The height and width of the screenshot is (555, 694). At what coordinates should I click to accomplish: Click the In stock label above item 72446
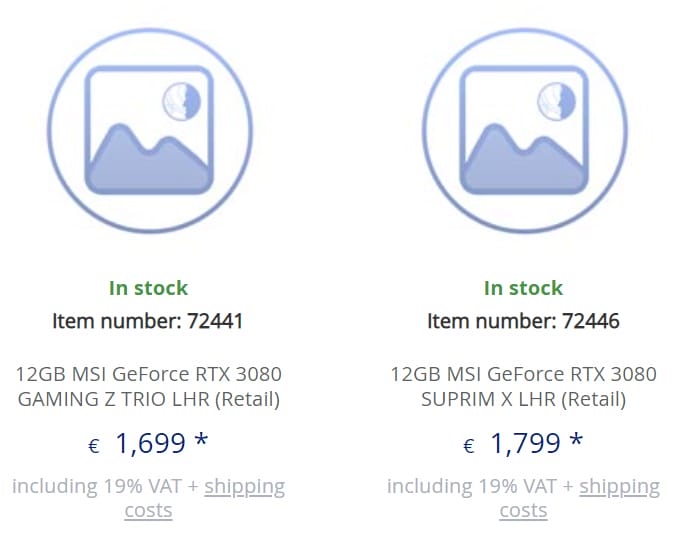coord(523,288)
